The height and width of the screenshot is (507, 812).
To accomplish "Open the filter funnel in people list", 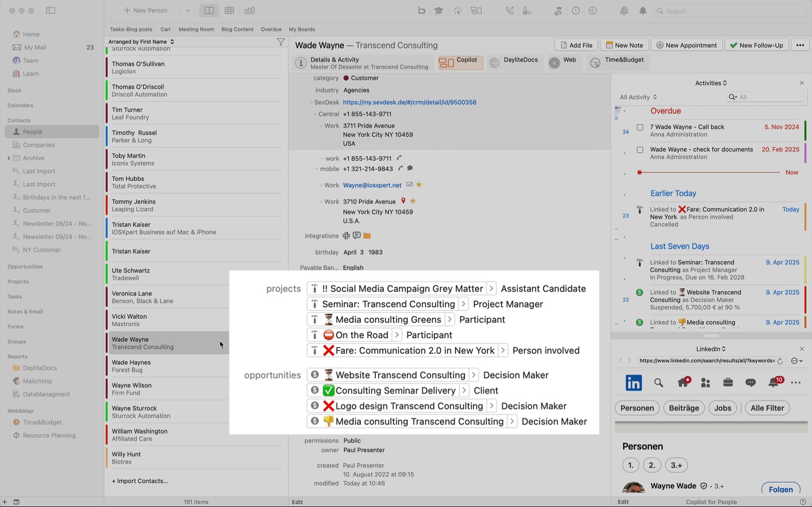I will point(281,42).
